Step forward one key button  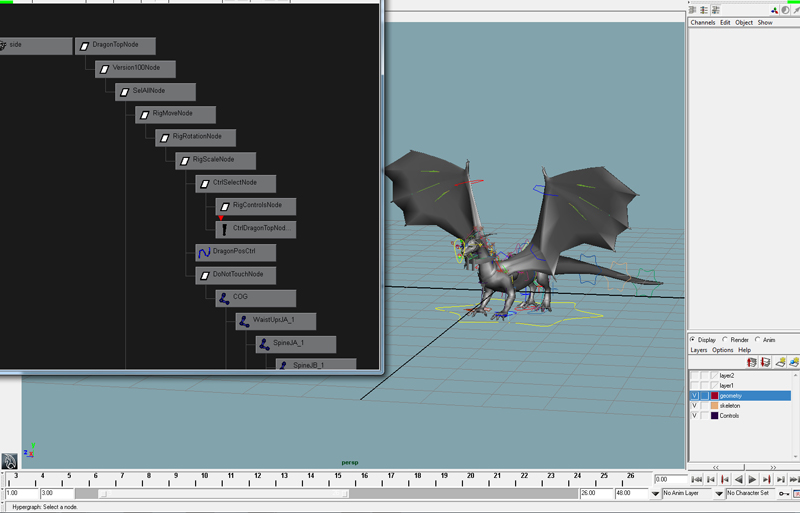click(x=766, y=480)
